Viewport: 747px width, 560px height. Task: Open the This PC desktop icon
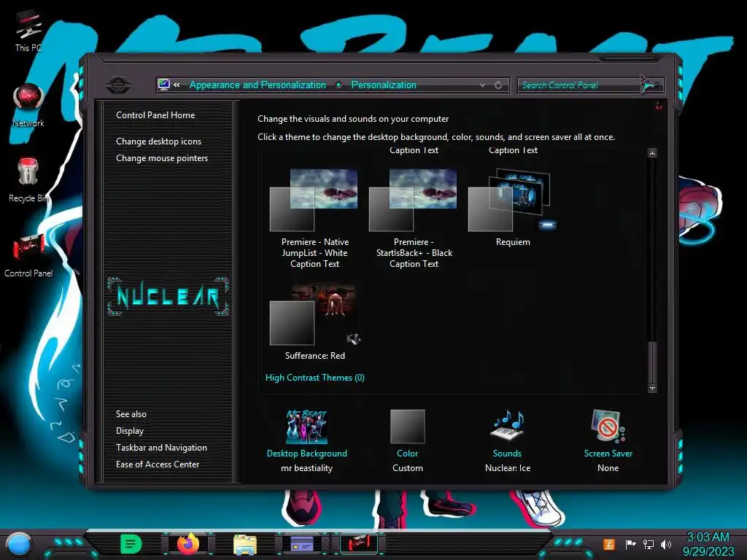click(x=28, y=31)
